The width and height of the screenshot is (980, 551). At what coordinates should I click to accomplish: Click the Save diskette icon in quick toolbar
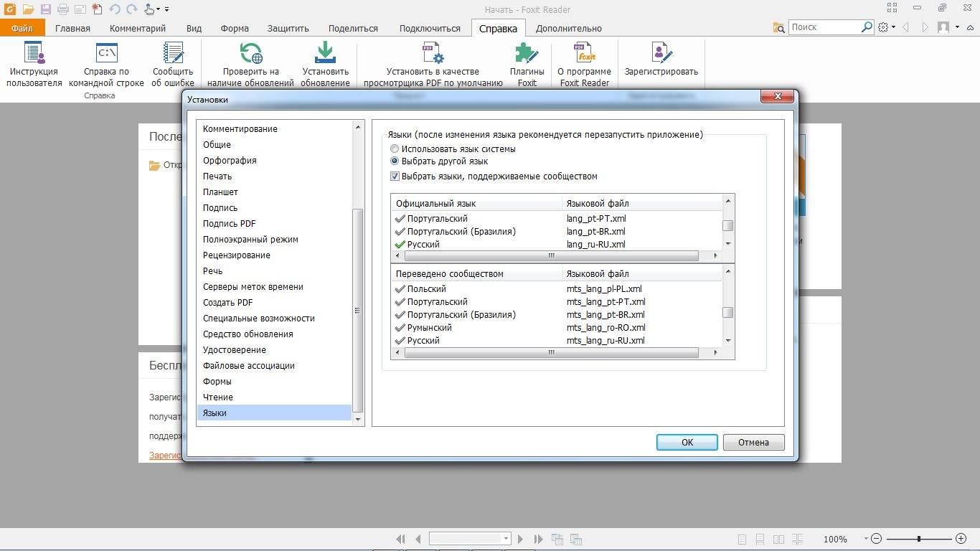(x=46, y=9)
